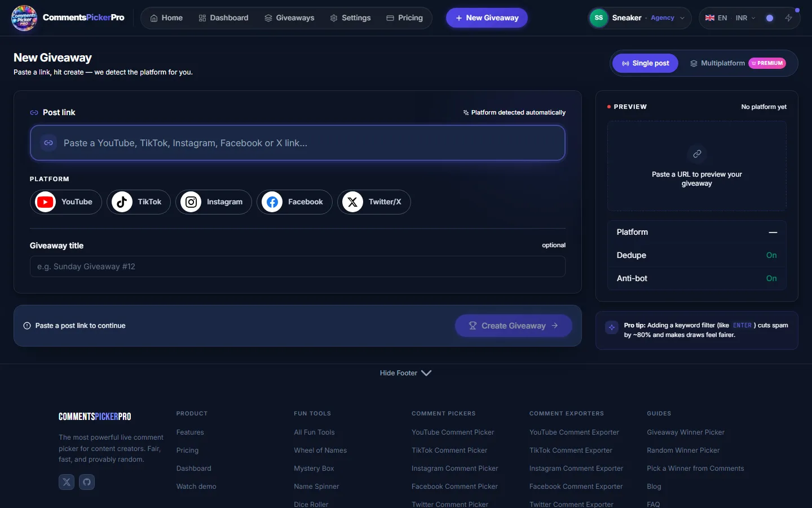Open the Giveaway Winner Picker guide link
The height and width of the screenshot is (508, 812).
coord(686,432)
